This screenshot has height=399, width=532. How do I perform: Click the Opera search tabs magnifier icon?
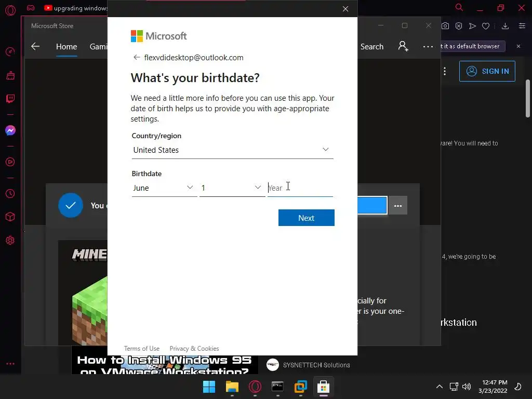coord(459,7)
